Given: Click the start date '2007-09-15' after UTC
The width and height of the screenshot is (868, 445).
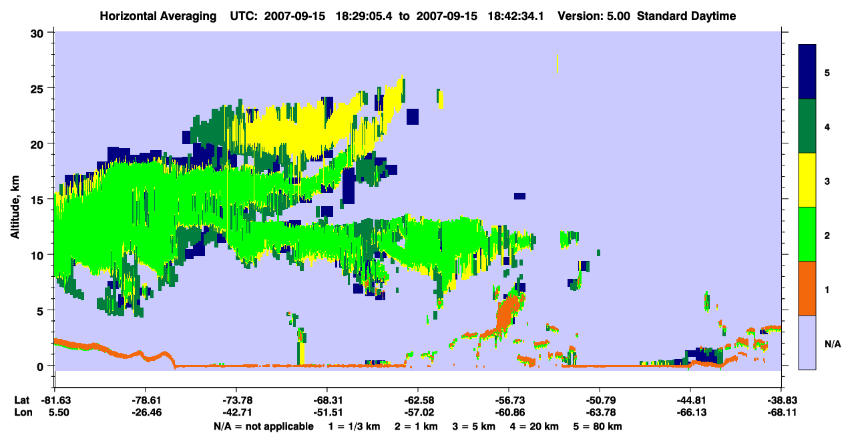Looking at the screenshot, I should tap(293, 16).
